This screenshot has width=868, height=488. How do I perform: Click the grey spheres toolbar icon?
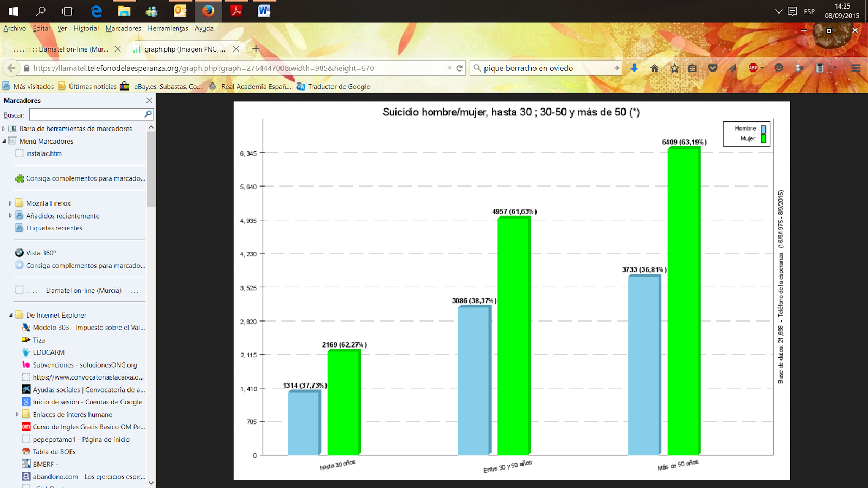799,68
